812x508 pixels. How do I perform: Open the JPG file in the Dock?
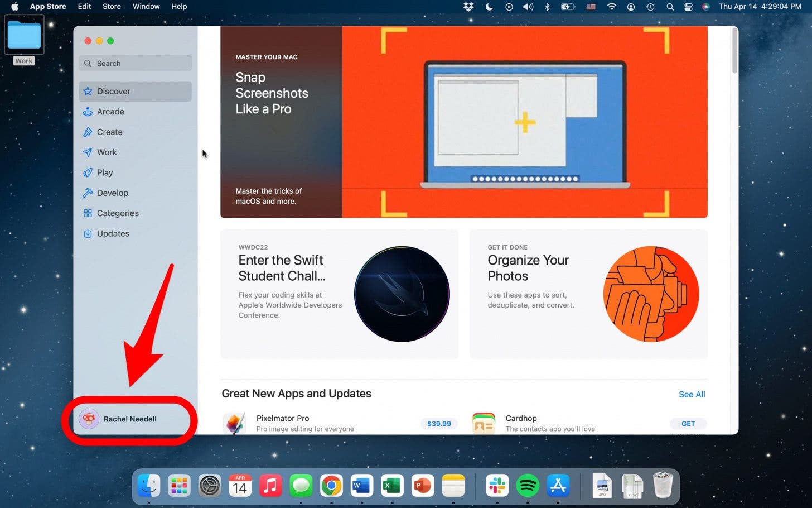602,486
